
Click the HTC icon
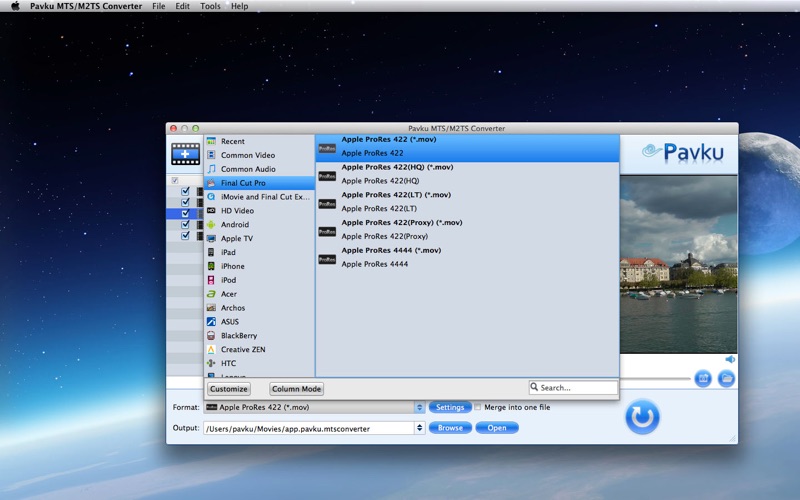(211, 363)
